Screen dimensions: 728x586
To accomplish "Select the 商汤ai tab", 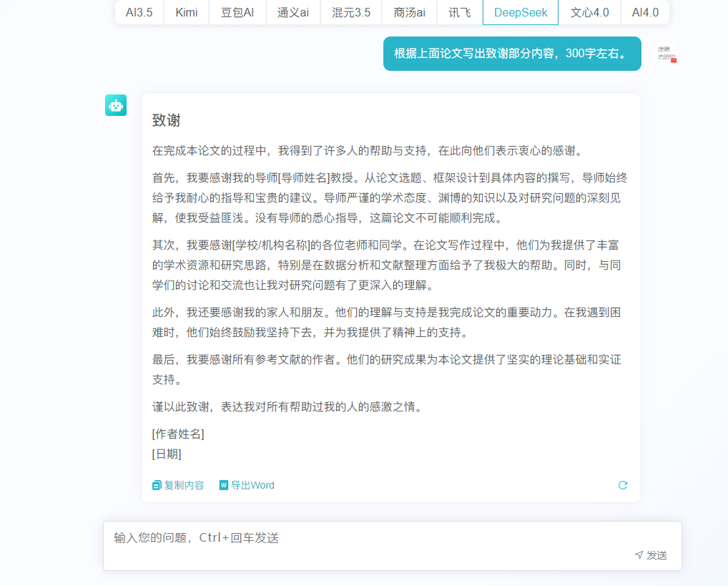I will [x=408, y=12].
